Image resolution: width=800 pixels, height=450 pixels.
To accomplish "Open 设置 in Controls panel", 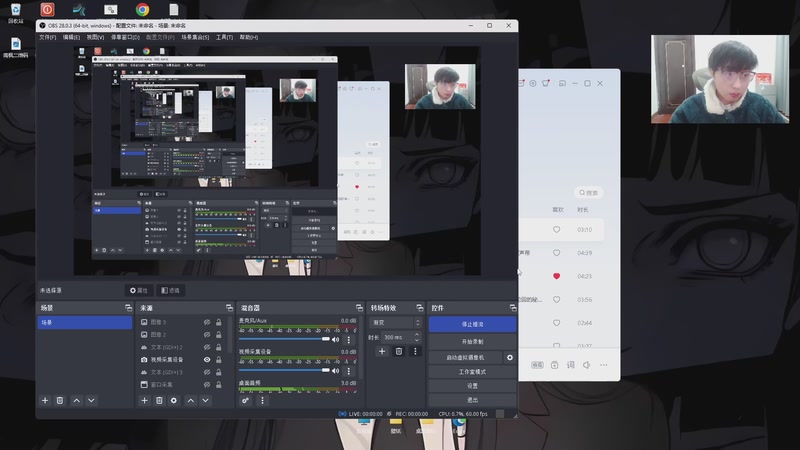I will coord(472,386).
